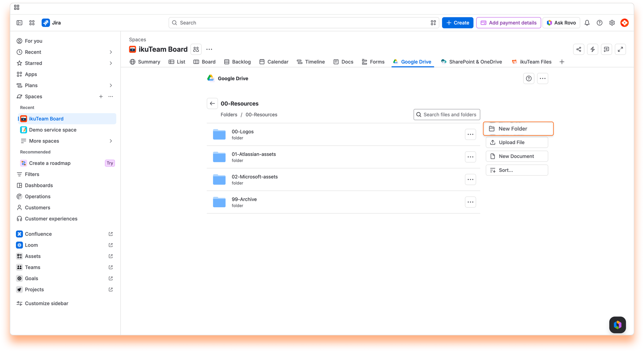Click Ask Rovo button

click(561, 23)
